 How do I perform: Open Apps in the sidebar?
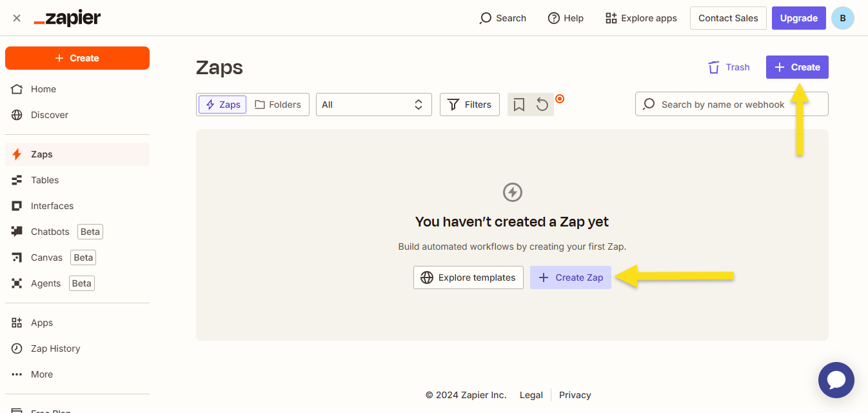coord(77,323)
